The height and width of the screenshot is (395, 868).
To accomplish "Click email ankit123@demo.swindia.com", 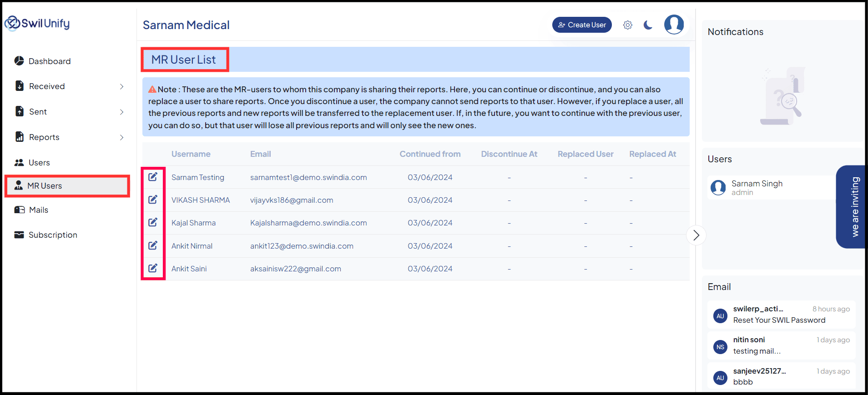I will pos(302,246).
